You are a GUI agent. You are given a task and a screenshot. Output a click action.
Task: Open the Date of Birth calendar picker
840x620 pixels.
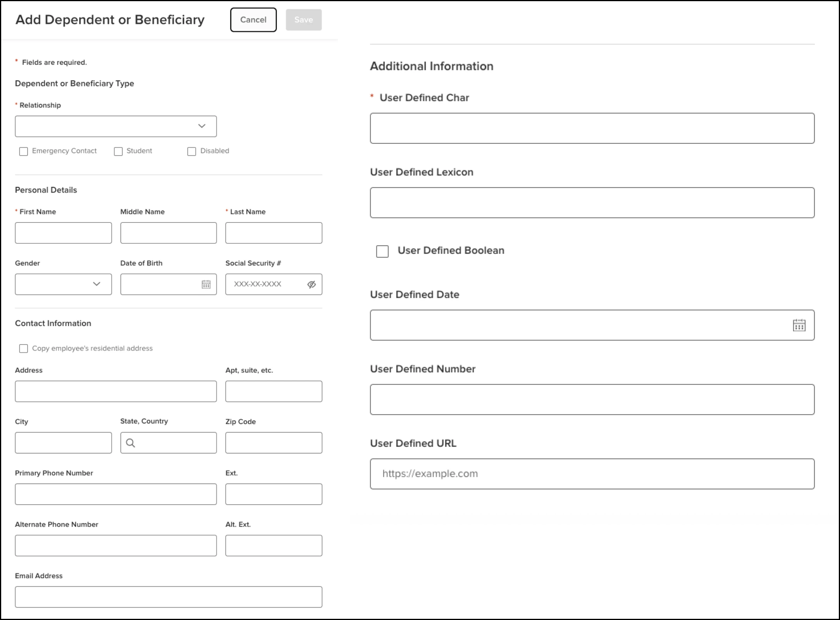[206, 284]
